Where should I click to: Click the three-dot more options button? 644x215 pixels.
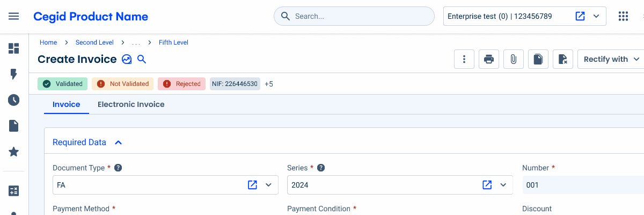point(464,59)
